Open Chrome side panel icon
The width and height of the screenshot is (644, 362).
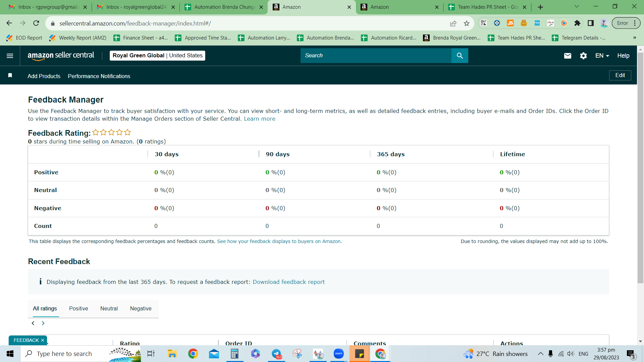(591, 23)
